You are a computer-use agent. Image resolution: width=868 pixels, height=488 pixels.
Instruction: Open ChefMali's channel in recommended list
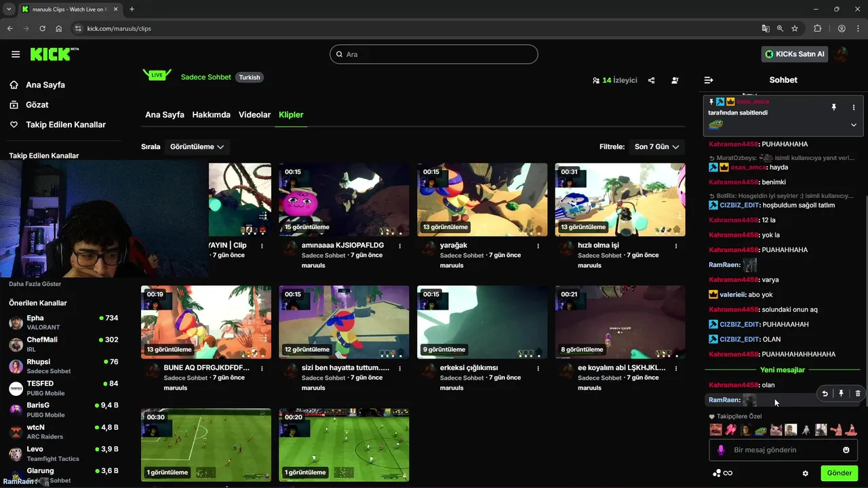[x=64, y=344]
